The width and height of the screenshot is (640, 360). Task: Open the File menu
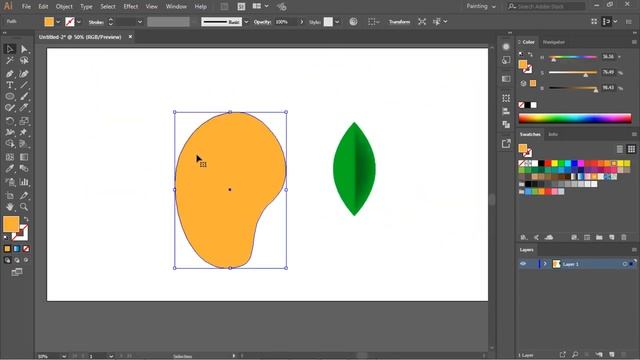[x=26, y=7]
